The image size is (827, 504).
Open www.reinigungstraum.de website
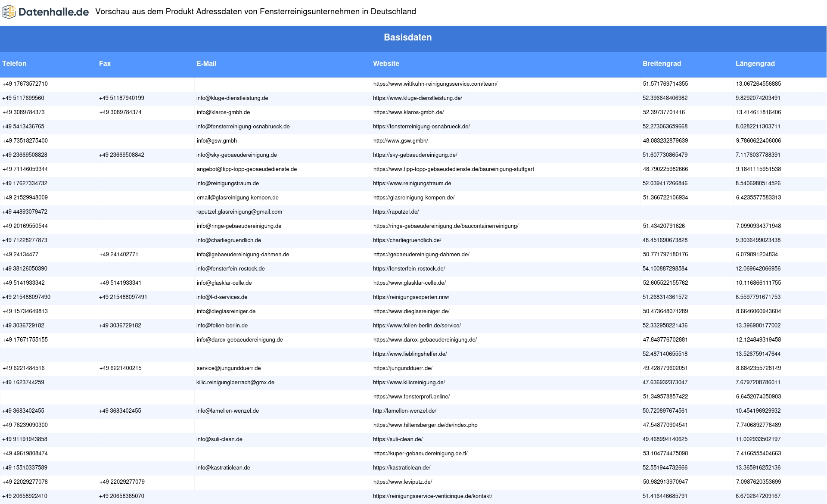tap(412, 184)
